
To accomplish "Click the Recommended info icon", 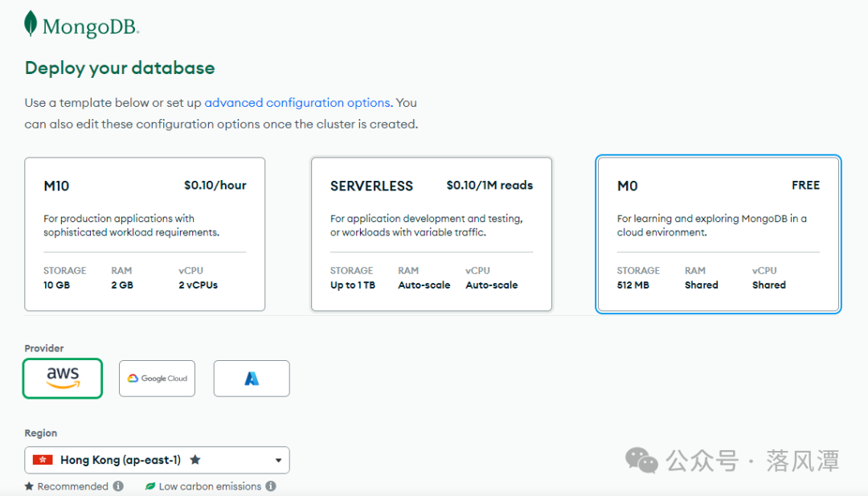I will pos(118,486).
